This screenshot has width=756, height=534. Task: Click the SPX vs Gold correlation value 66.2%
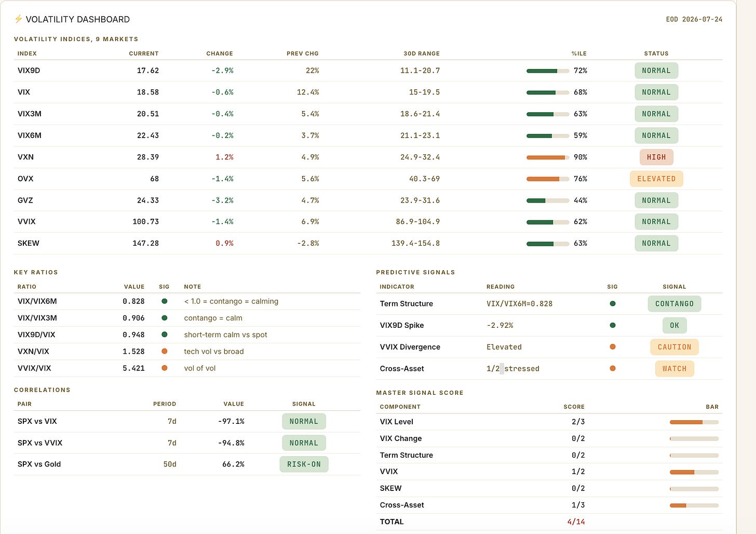pos(233,464)
